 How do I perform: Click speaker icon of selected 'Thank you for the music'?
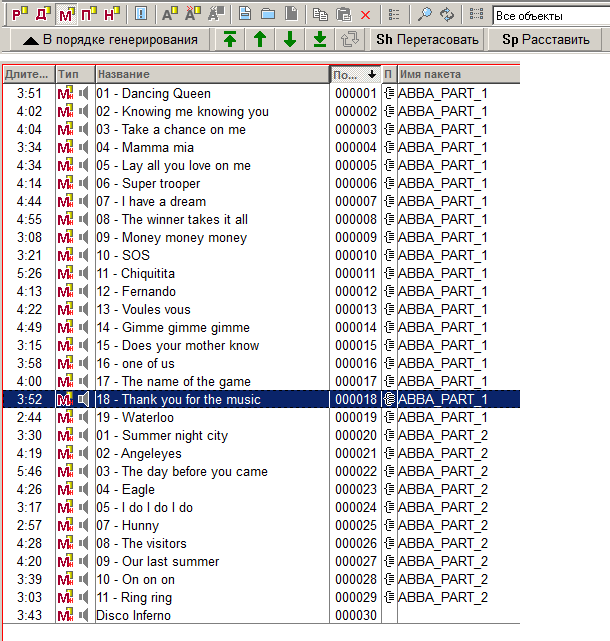(x=83, y=399)
